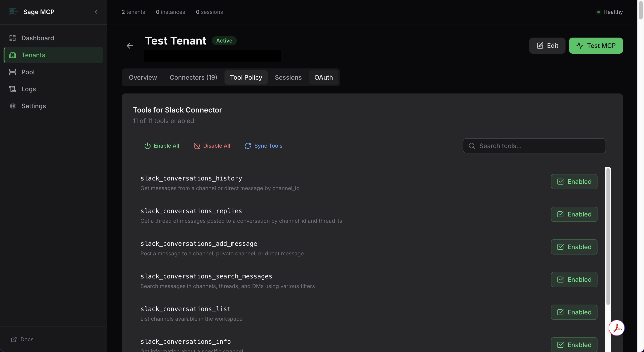Click the Active status badge
The height and width of the screenshot is (352, 644).
[x=224, y=40]
